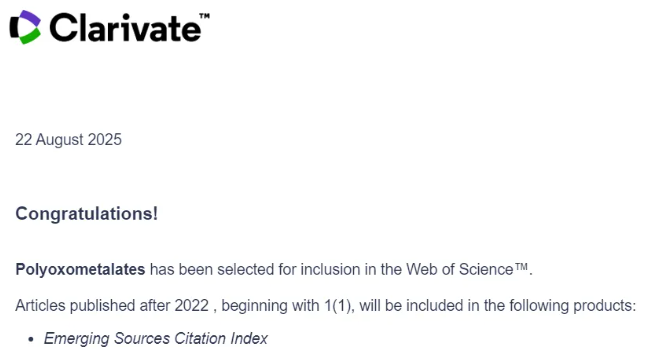This screenshot has height=362, width=647.
Task: Click the green segment of the Clarivate logo
Action: coord(30,36)
